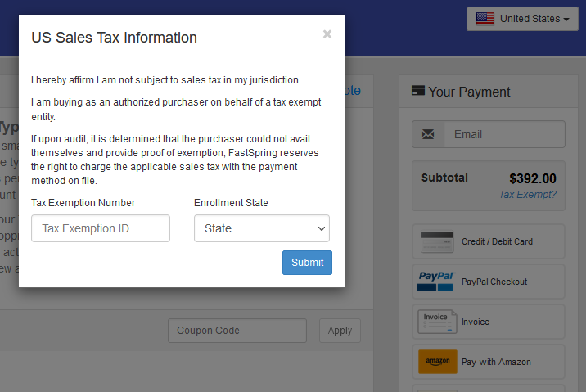Click the $392.00 subtotal amount
Viewport: 586px width, 392px height.
[533, 178]
